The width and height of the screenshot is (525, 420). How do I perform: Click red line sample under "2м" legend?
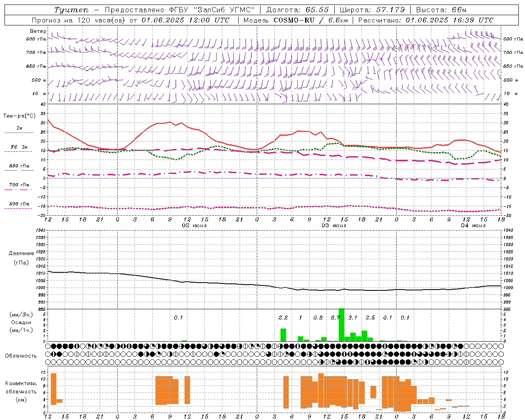click(x=19, y=132)
